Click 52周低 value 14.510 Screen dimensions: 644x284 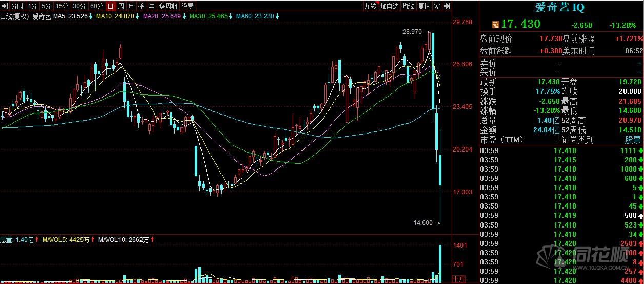tap(630, 130)
